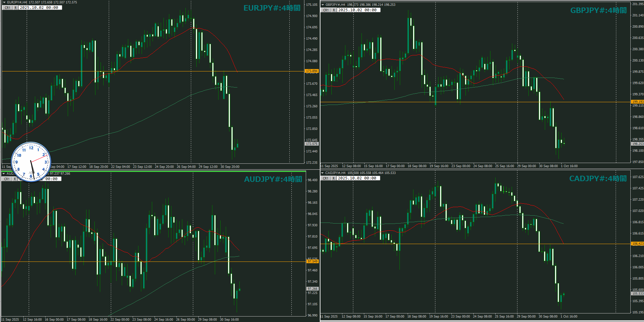The image size is (644, 322).
Task: Click the CADJPY orange 106.423 price level tag
Action: point(638,244)
